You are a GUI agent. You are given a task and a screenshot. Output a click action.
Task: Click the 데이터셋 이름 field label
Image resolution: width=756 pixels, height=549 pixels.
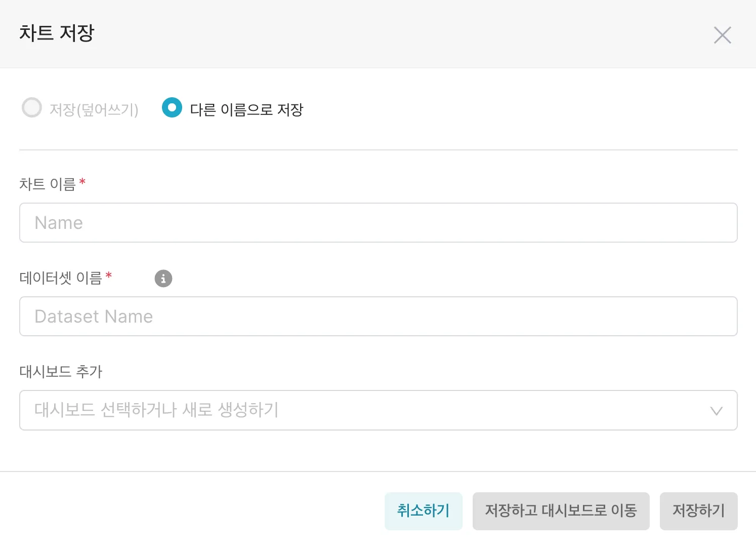point(60,278)
